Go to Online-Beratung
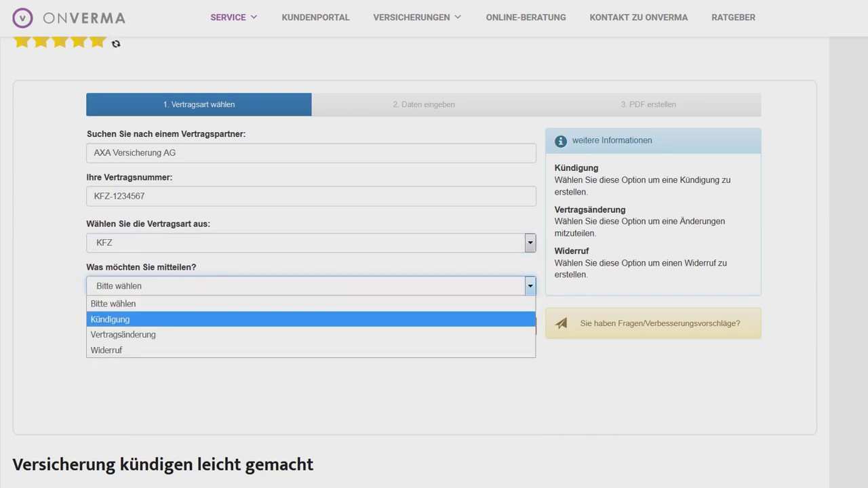The width and height of the screenshot is (868, 488). [x=526, y=18]
